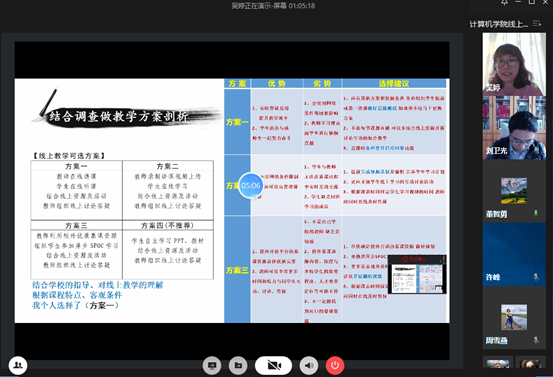This screenshot has height=377, width=553.
Task: Open the list menu icon beside 计算机学院线上
Action: coord(536,24)
